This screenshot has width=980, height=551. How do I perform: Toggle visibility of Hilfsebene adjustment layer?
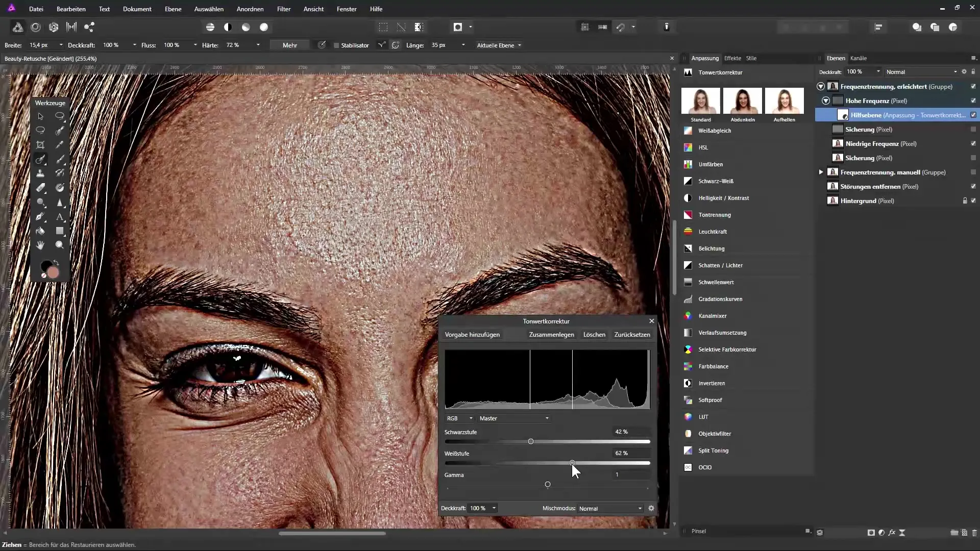[973, 115]
